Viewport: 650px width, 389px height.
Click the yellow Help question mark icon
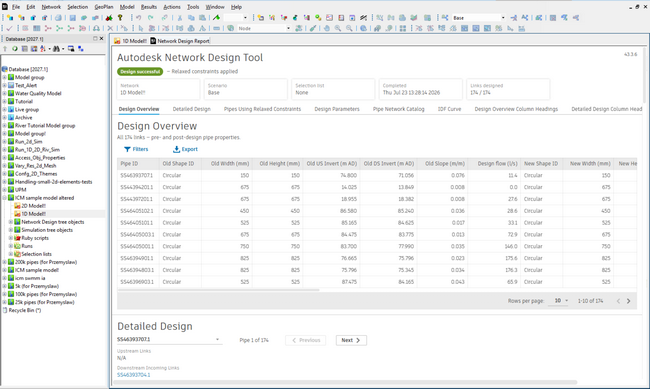(120, 18)
